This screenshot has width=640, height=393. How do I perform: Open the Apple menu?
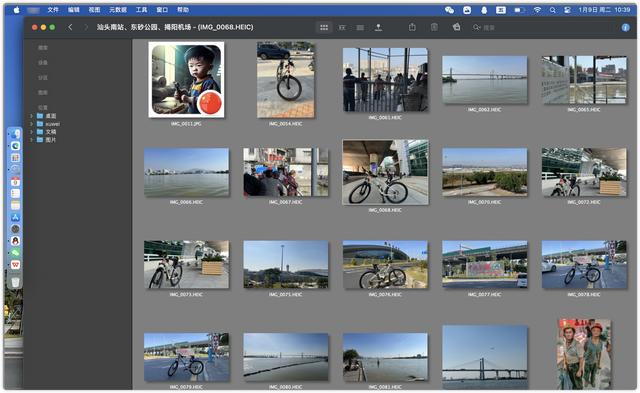(x=17, y=10)
